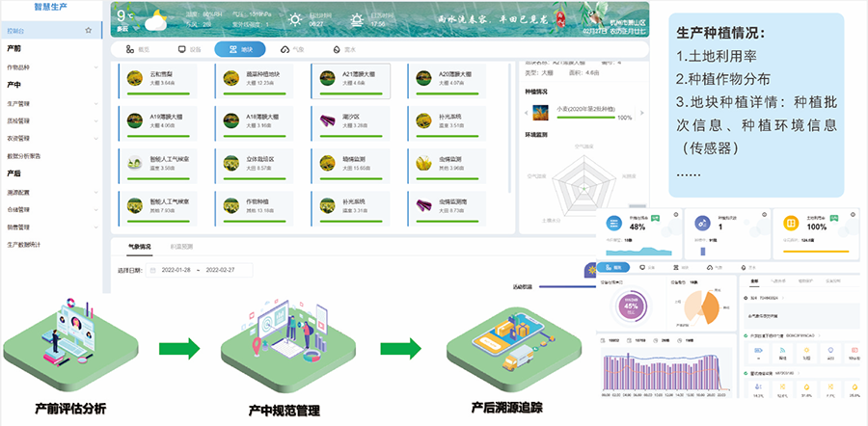868x426 pixels.
Task: Expand the 质检管理 sidebar menu
Action: (x=51, y=120)
